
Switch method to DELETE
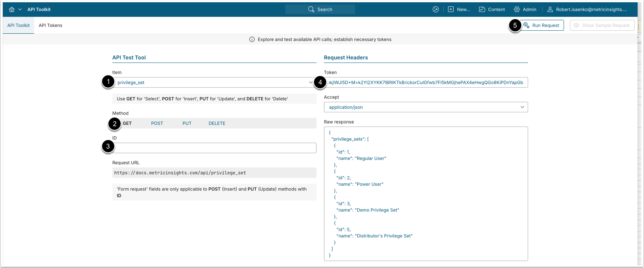point(217,123)
